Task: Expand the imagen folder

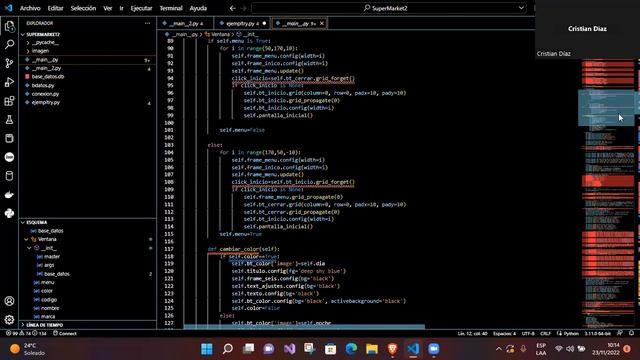Action: (40, 51)
